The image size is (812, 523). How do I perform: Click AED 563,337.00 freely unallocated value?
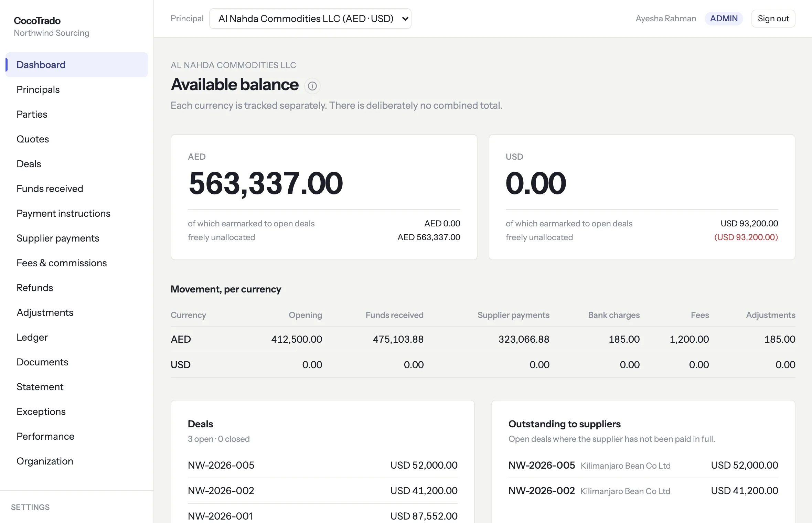coord(429,237)
